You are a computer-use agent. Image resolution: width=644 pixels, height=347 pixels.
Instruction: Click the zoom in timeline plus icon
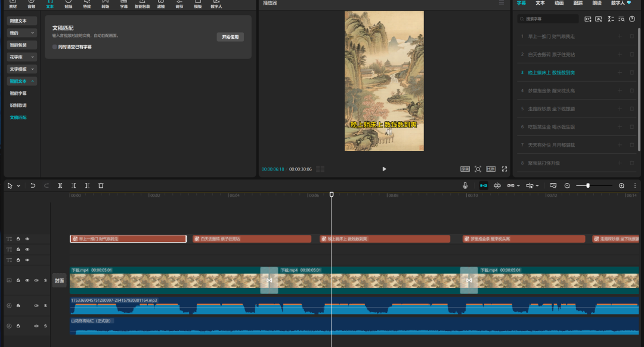621,185
